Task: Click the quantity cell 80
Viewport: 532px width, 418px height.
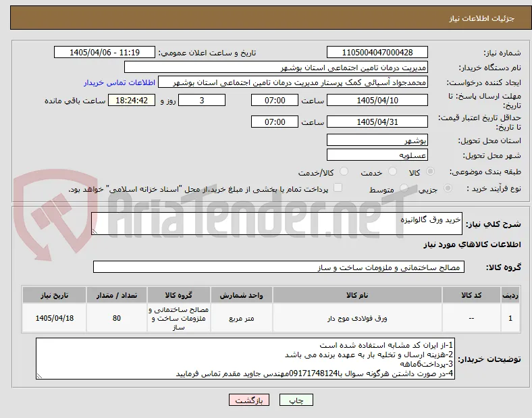Action: 117,318
